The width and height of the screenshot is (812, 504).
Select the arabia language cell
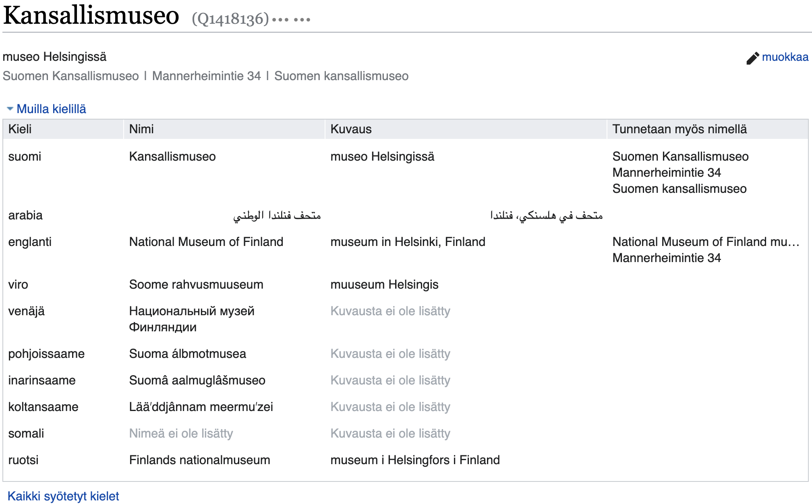[x=25, y=215]
